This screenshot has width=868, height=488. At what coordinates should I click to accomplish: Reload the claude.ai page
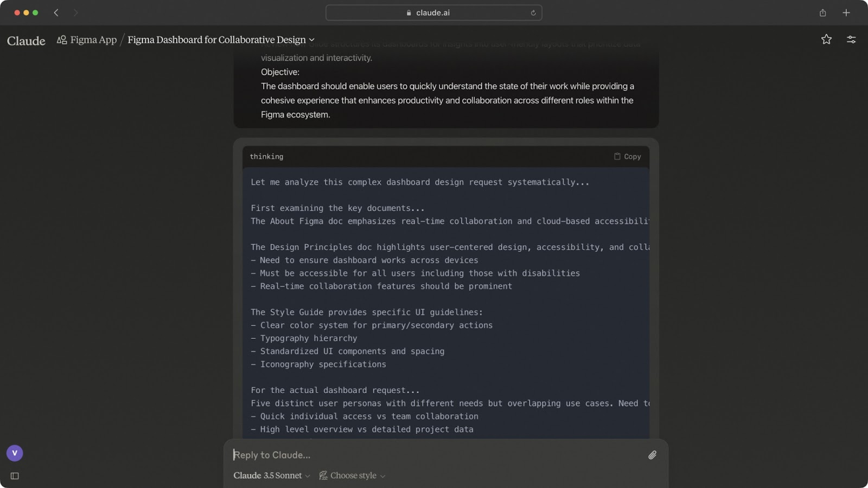pyautogui.click(x=533, y=12)
